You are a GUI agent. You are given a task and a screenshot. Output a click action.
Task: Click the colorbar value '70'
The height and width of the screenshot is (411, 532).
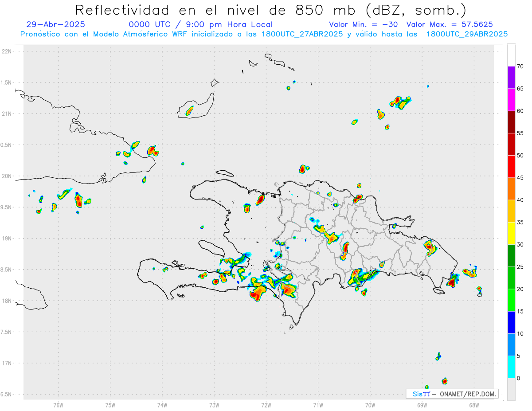pyautogui.click(x=520, y=67)
